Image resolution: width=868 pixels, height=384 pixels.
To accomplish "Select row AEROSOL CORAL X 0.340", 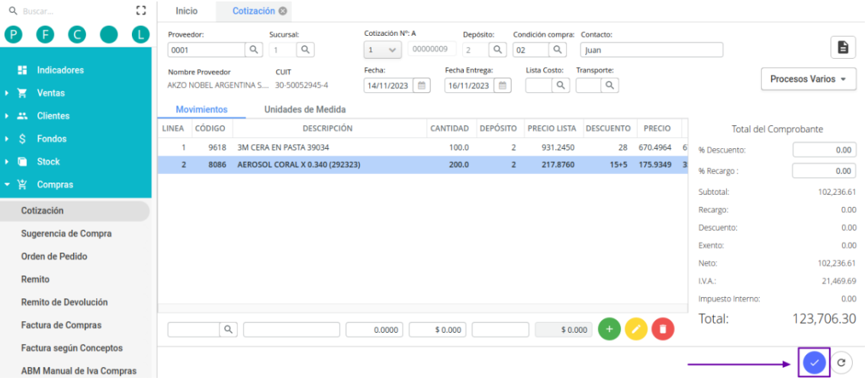I will [x=423, y=165].
